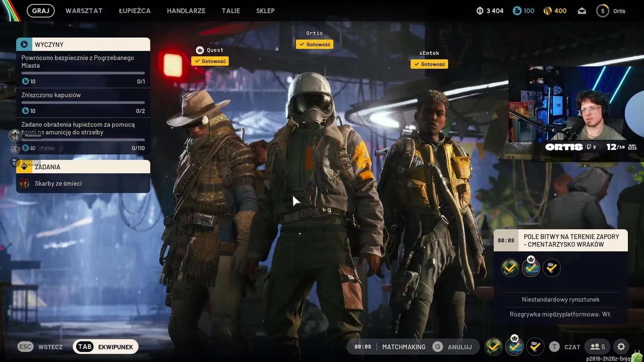
Task: Click progress bar under Pogrzebanego Miasta feat
Action: tap(83, 73)
